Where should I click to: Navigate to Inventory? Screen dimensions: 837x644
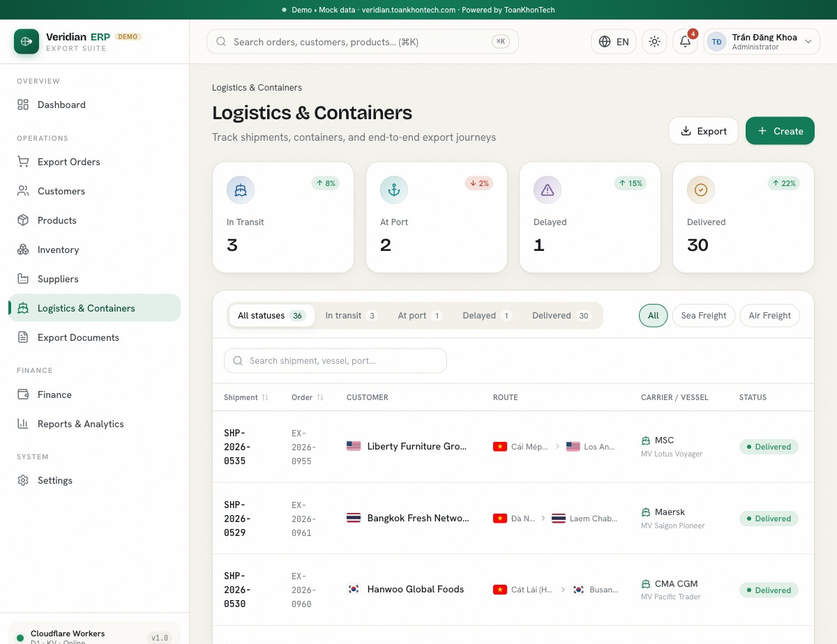coord(94,250)
